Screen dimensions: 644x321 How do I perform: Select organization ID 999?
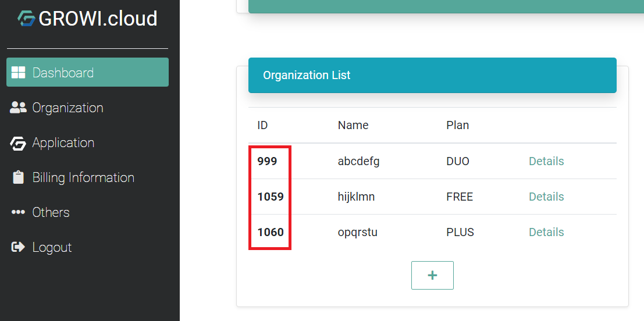point(267,161)
